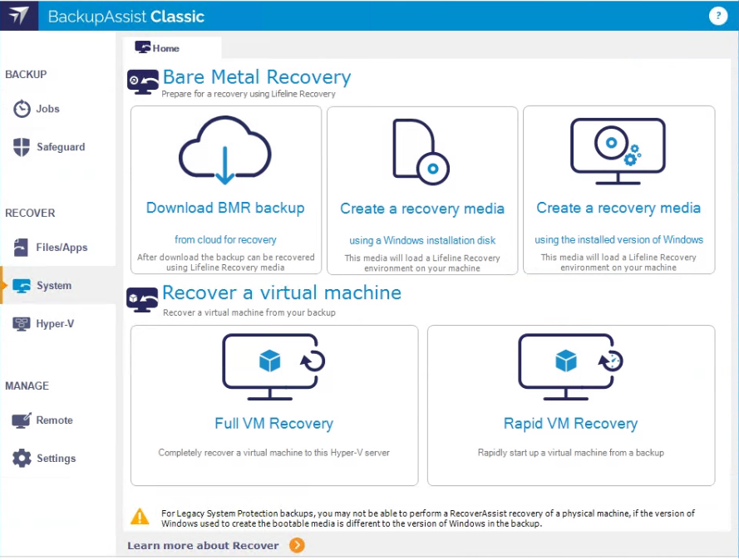
Task: Click the RECOVER section label
Action: click(30, 213)
